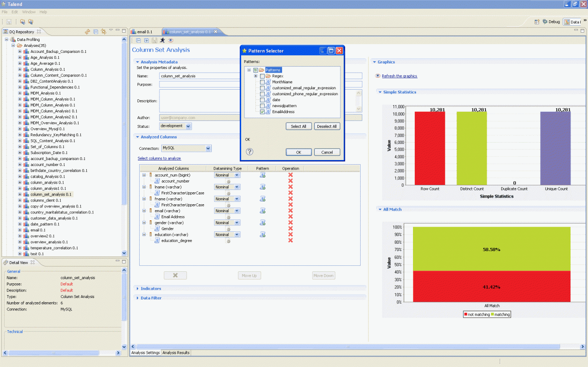Tick the MonthName pattern checkbox
Image resolution: width=588 pixels, height=367 pixels.
click(x=262, y=82)
